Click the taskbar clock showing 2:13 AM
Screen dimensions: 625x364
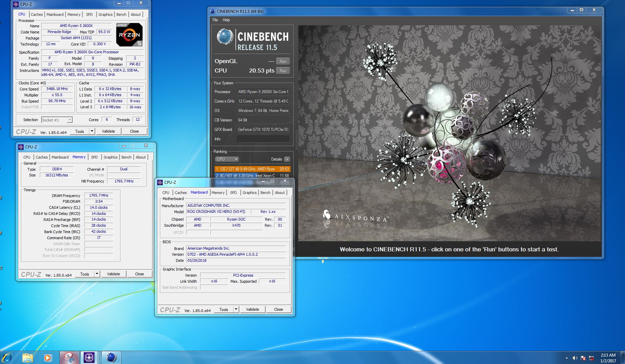pos(608,358)
